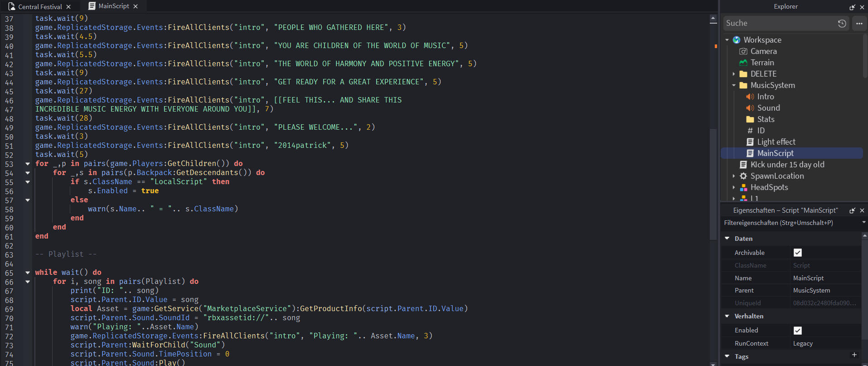Select the ID value object
868x366 pixels.
click(x=761, y=131)
